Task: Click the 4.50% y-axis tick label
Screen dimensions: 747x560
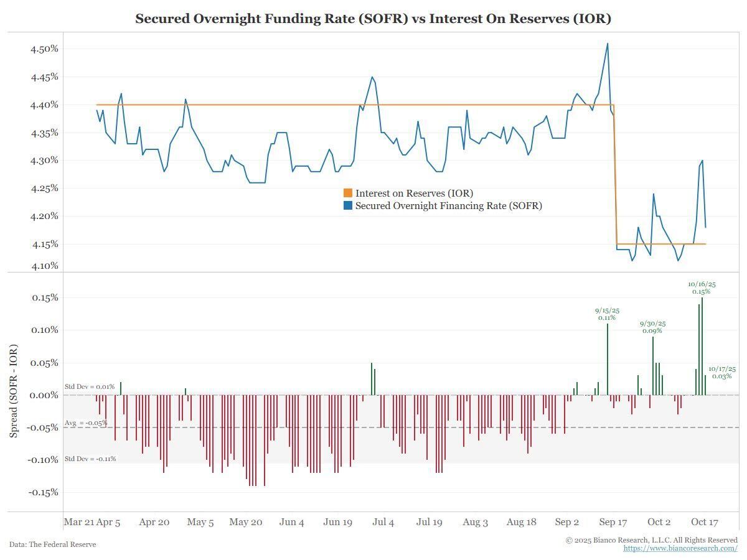Action: (x=44, y=49)
